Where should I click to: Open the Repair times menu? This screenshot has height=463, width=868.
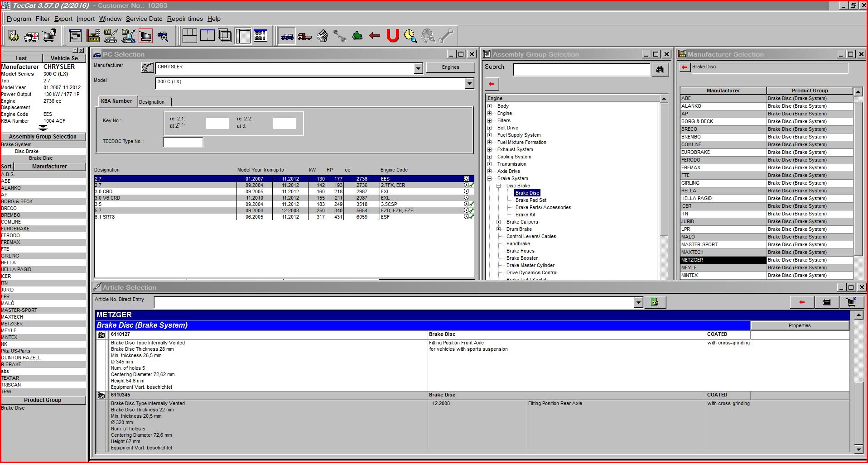(x=185, y=19)
